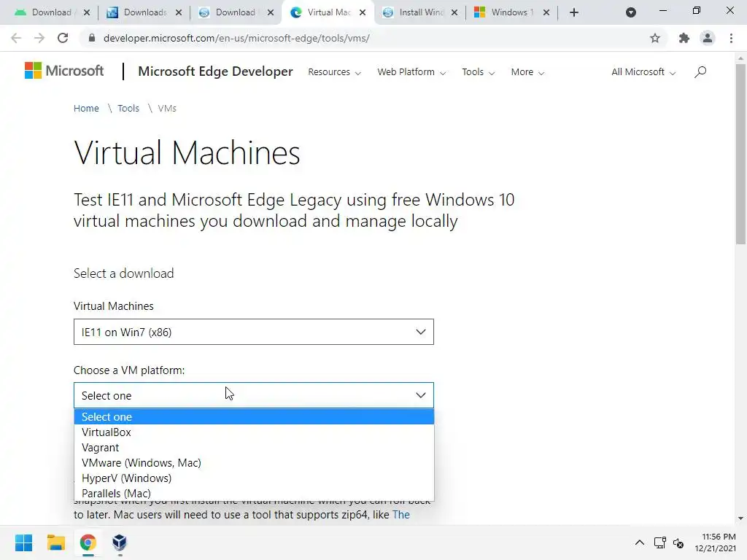The image size is (747, 560).
Task: Open the Chrome three-dot menu
Action: point(731,38)
